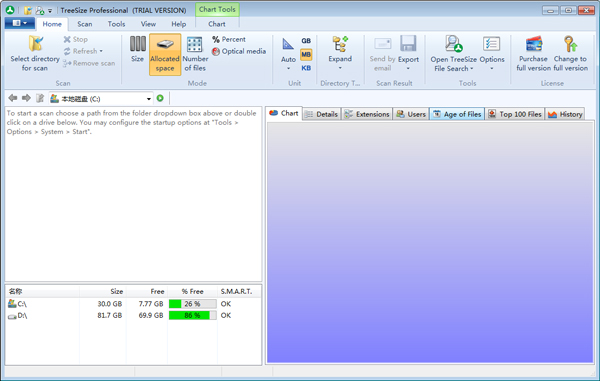Switch to the Top 100 Files tab

point(515,114)
